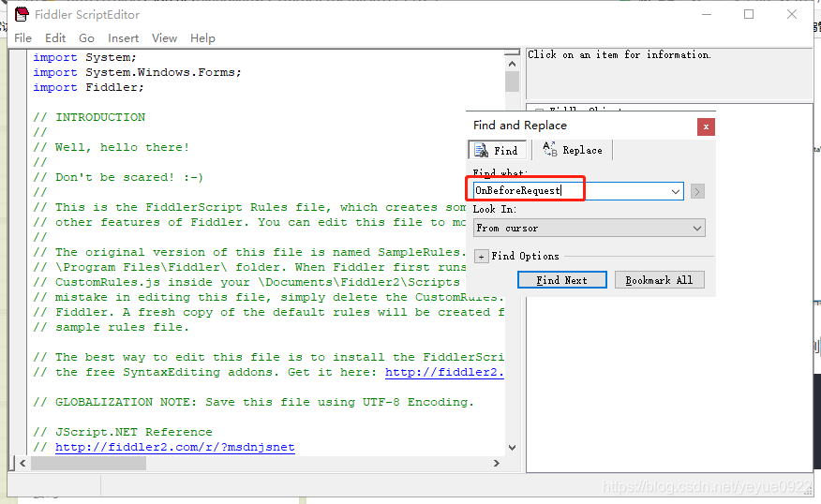Click inside the Find what text field
The image size is (821, 504).
tap(572, 191)
